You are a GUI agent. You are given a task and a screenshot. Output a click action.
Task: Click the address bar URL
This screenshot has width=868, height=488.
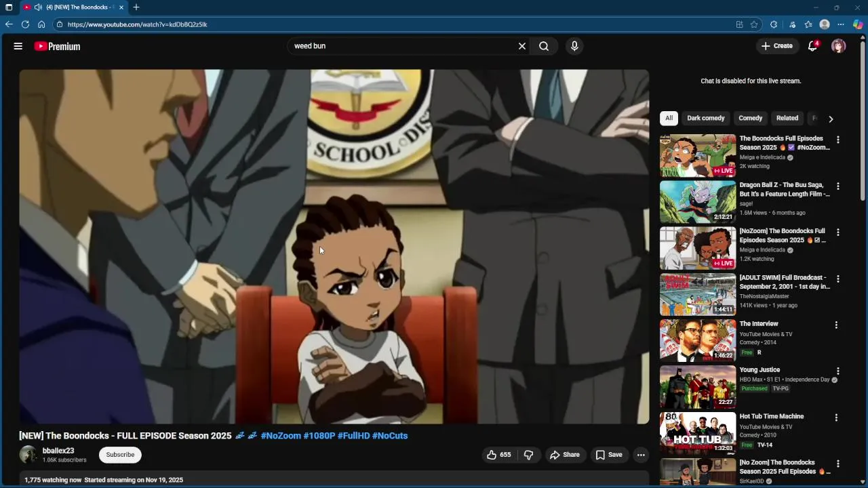coord(138,24)
